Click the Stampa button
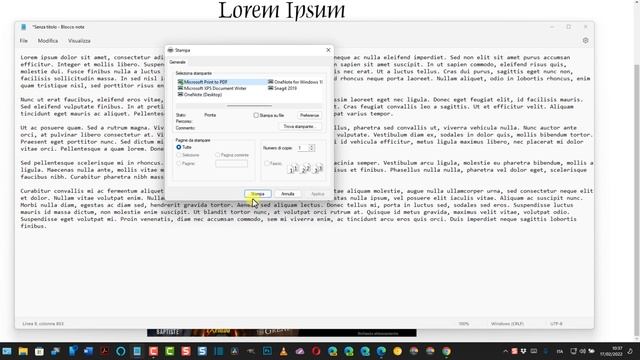This screenshot has width=640, height=360. click(258, 194)
